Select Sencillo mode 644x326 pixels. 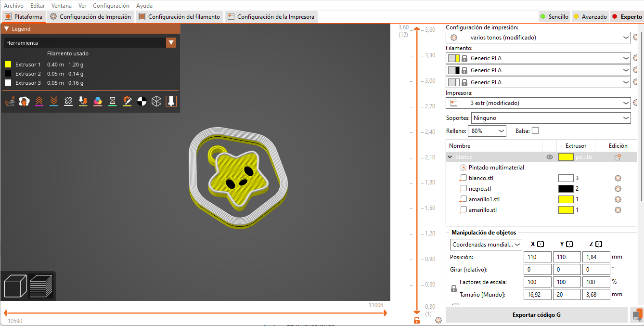coord(554,16)
